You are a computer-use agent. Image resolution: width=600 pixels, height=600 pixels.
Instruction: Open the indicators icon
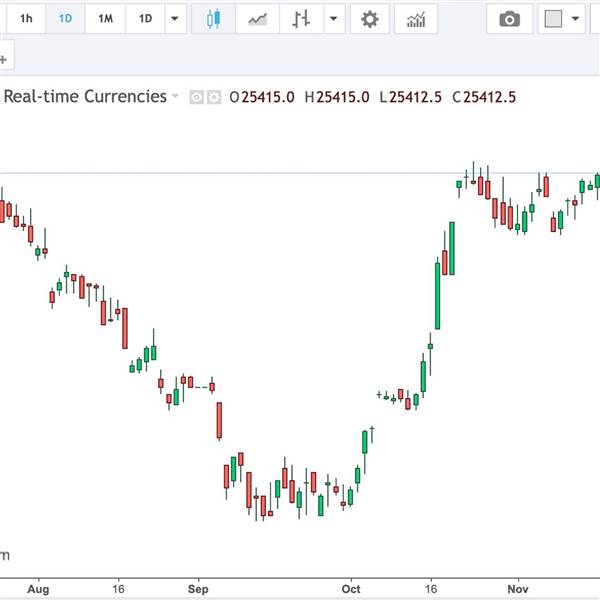(x=416, y=19)
